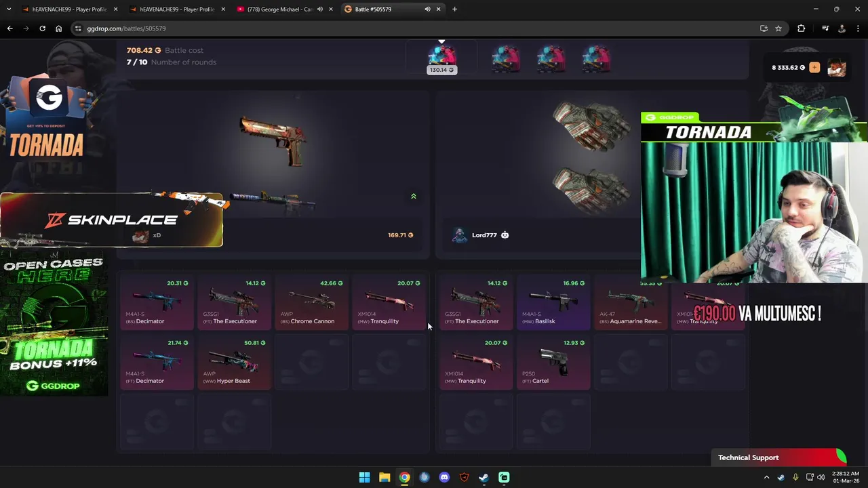Open the Lord777 player profile

click(x=484, y=235)
